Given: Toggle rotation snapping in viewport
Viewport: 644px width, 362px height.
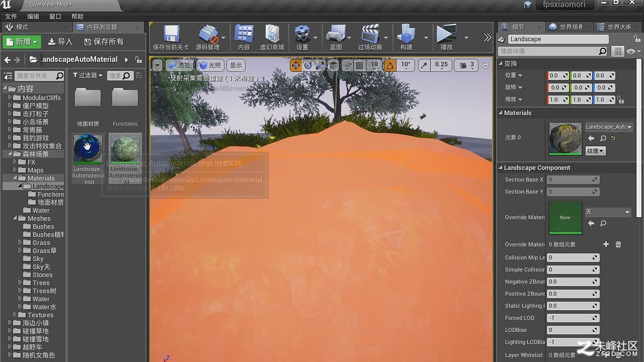Looking at the screenshot, I should [390, 65].
